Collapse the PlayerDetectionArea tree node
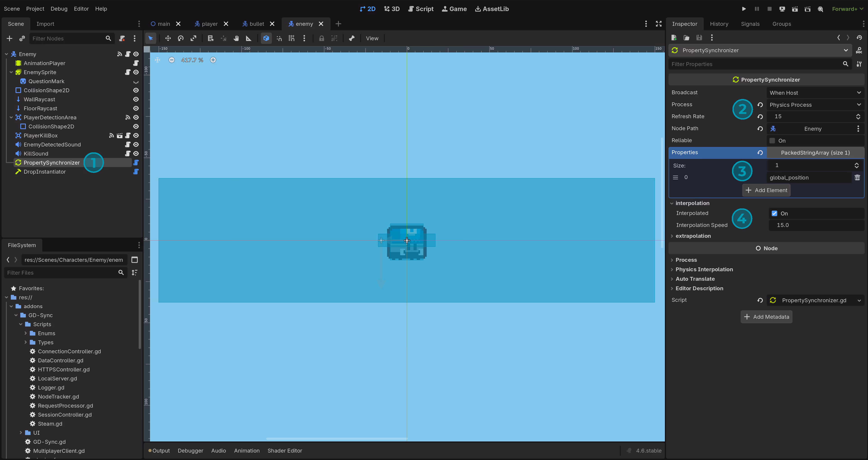The image size is (868, 460). point(11,118)
